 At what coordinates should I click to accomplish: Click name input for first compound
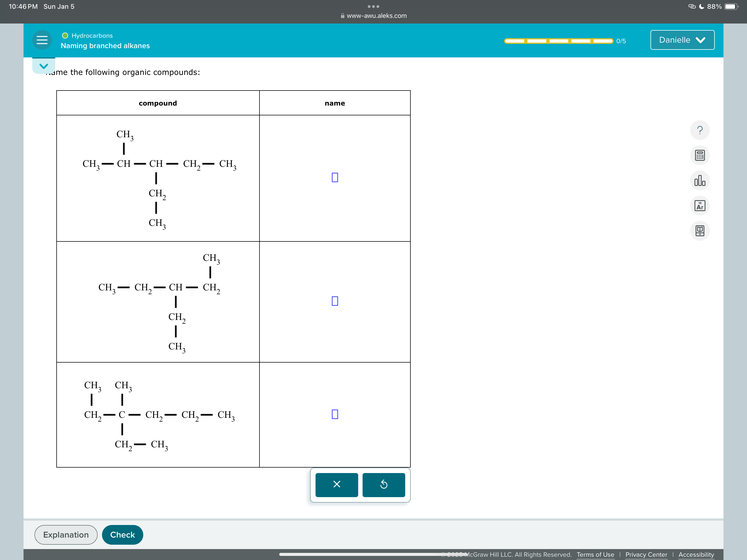click(x=335, y=177)
